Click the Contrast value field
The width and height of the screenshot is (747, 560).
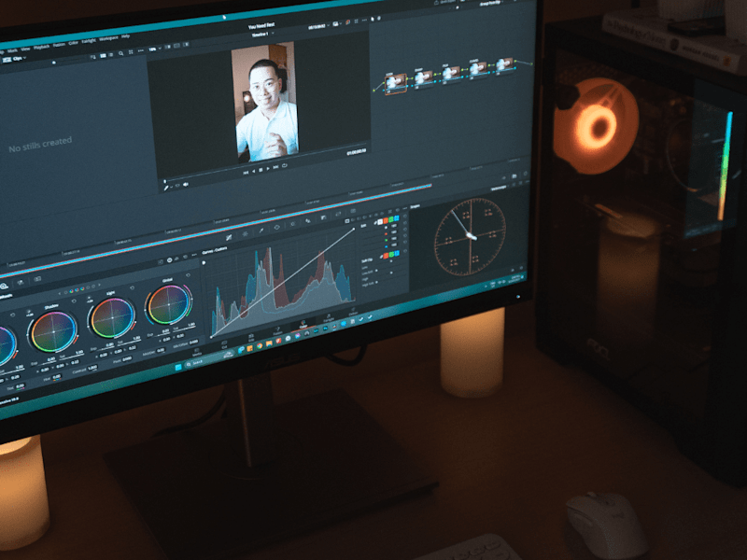click(x=92, y=368)
